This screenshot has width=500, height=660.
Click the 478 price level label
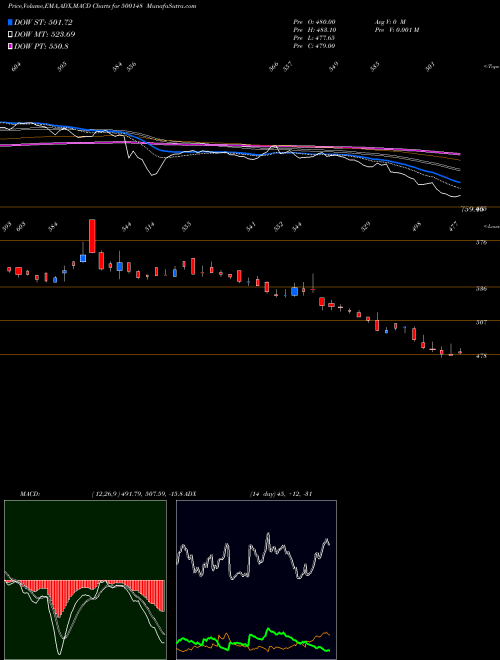(x=482, y=356)
